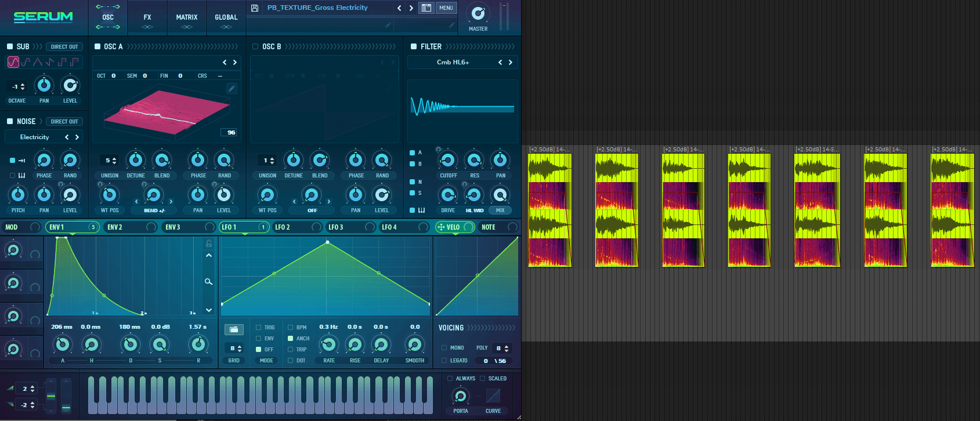Enable the MONO voicing checkbox
The image size is (980, 421).
pyautogui.click(x=444, y=348)
